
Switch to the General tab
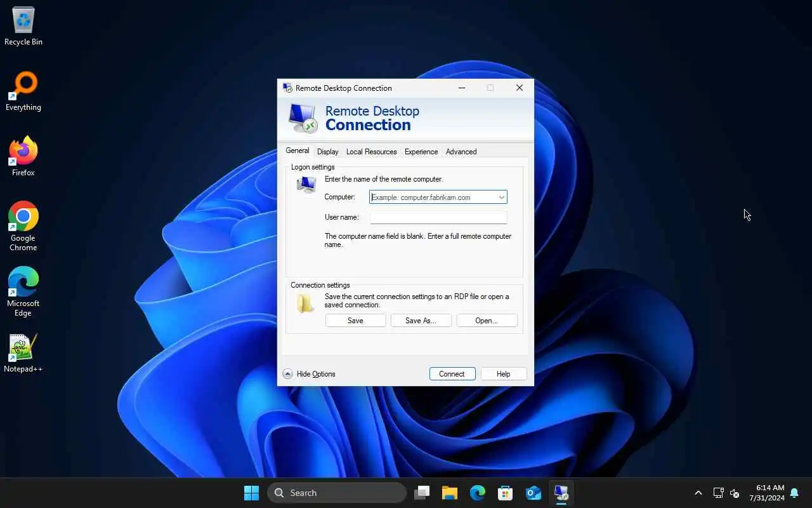[x=297, y=151]
